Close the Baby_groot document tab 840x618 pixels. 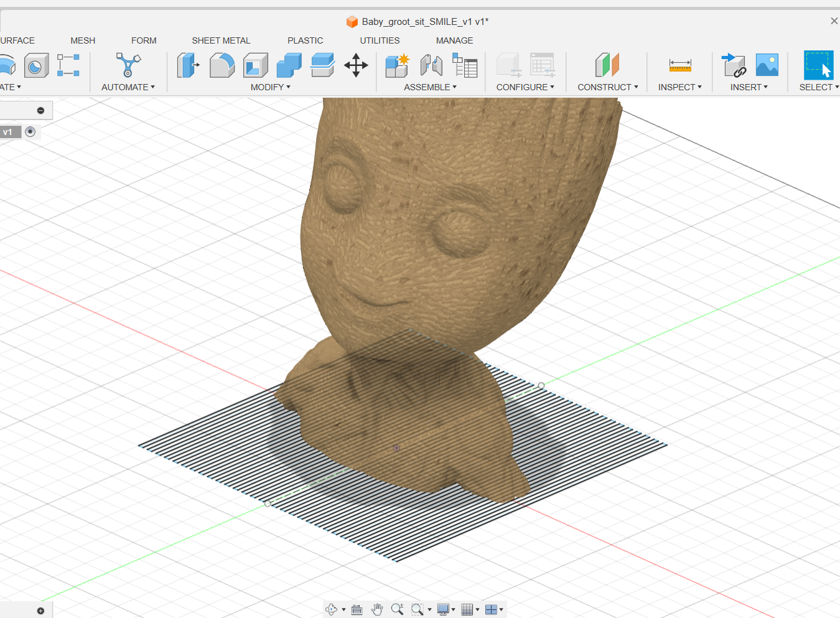[834, 21]
